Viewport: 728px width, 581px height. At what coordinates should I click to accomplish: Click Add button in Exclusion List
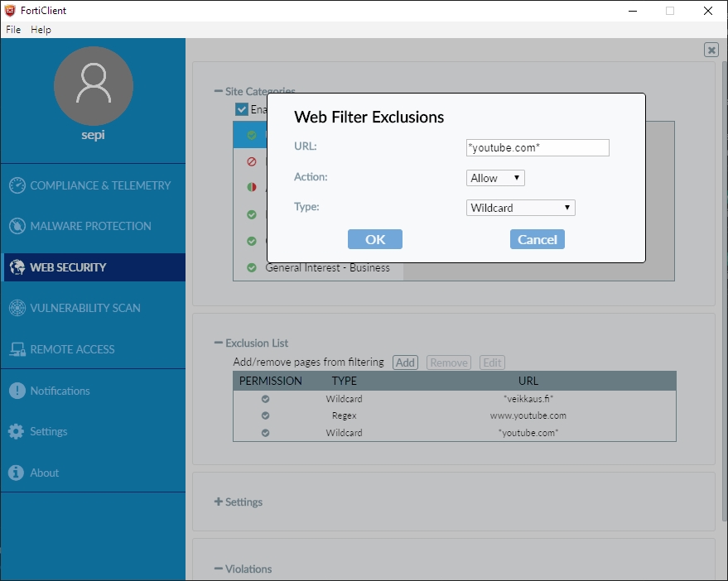point(405,363)
